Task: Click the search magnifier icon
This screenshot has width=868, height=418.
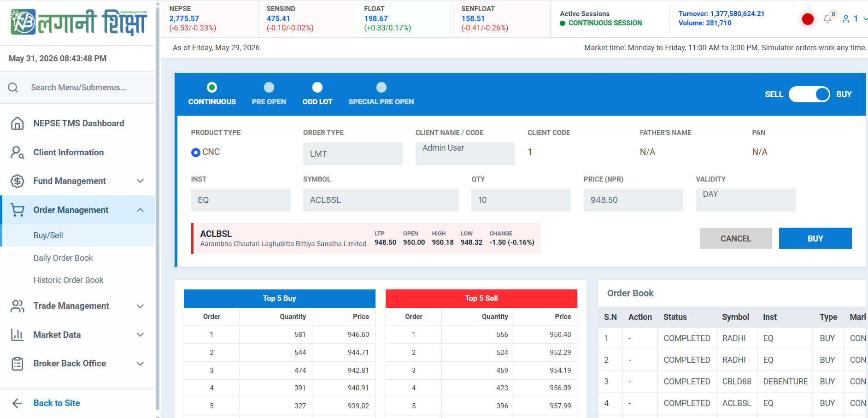Action: [x=13, y=88]
